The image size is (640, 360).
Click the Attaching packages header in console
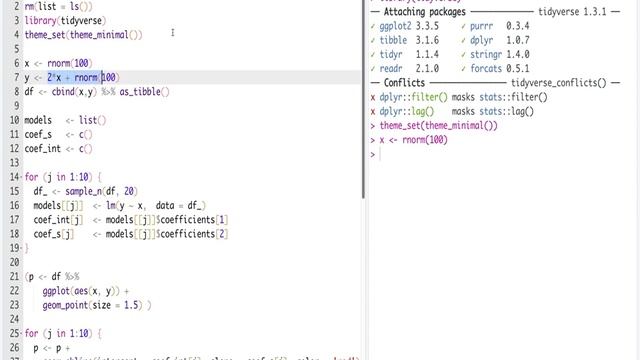click(x=424, y=12)
